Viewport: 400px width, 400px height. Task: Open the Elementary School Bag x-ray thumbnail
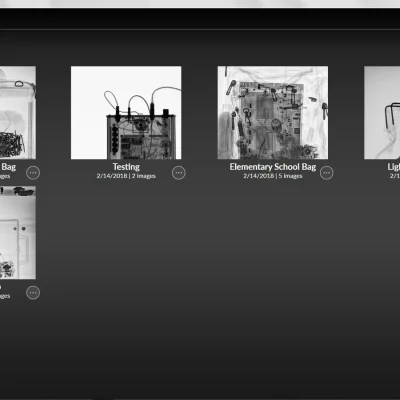tap(273, 112)
